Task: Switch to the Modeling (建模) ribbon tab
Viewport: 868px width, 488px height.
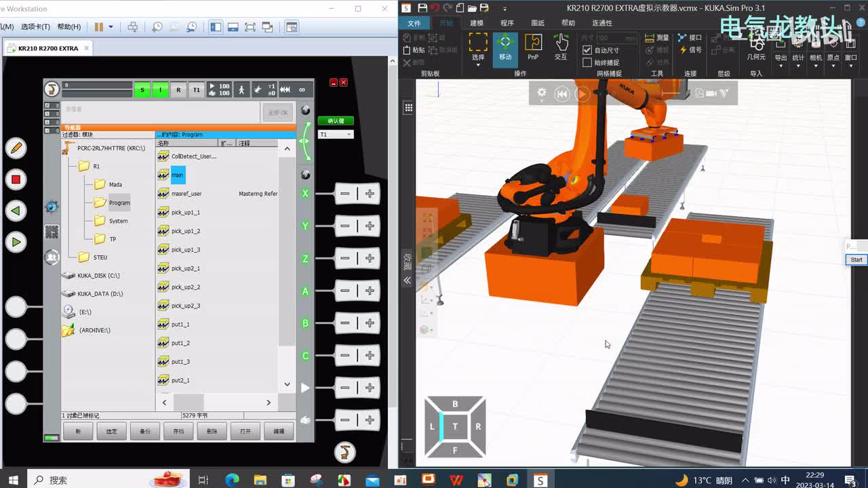Action: pyautogui.click(x=477, y=23)
